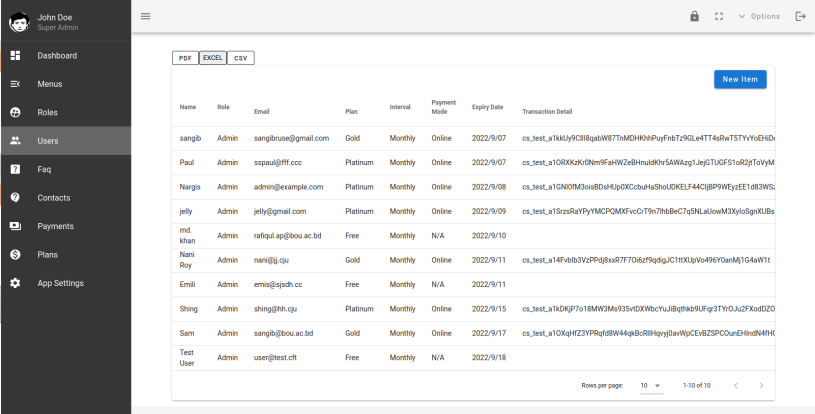The width and height of the screenshot is (815, 414).
Task: Select Menus in the sidebar
Action: (x=50, y=84)
